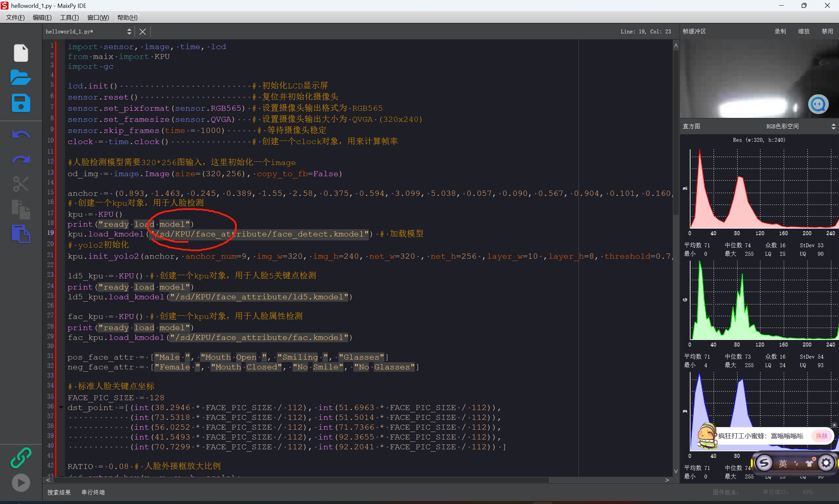Connect to the device with the link icon

(21, 457)
